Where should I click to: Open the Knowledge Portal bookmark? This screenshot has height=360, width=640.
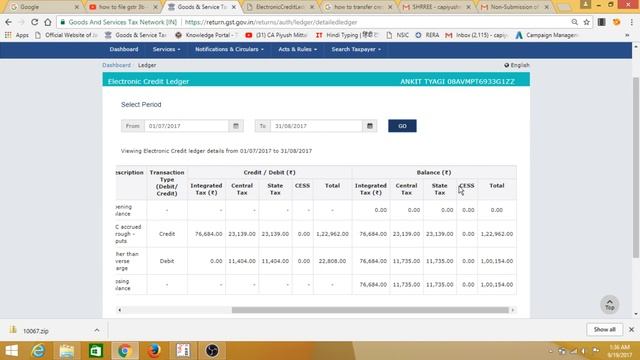tap(206, 35)
